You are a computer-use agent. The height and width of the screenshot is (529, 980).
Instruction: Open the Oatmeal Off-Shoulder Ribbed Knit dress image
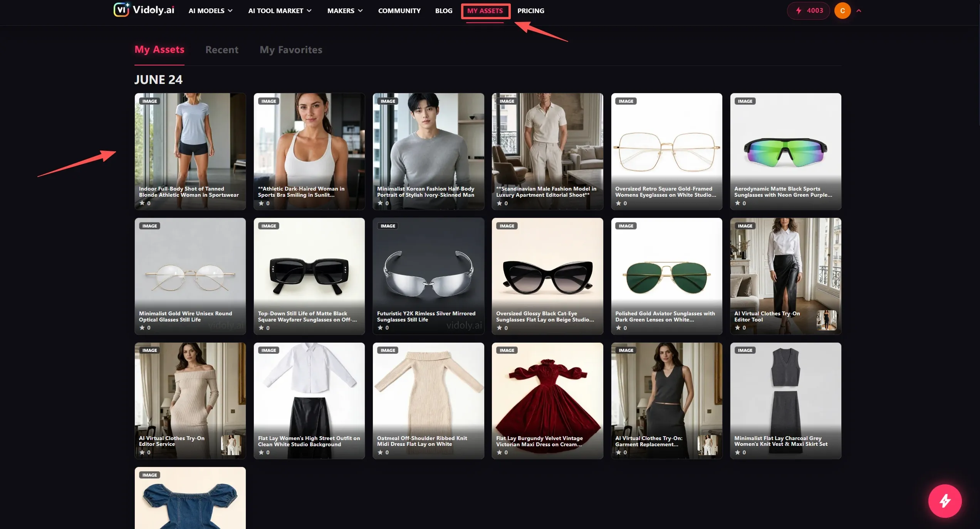tap(428, 401)
